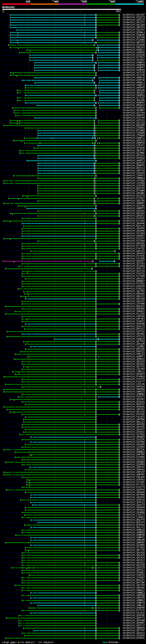Click the orange ~40% legend segment
146x644 pixels.
pos(45,4)
